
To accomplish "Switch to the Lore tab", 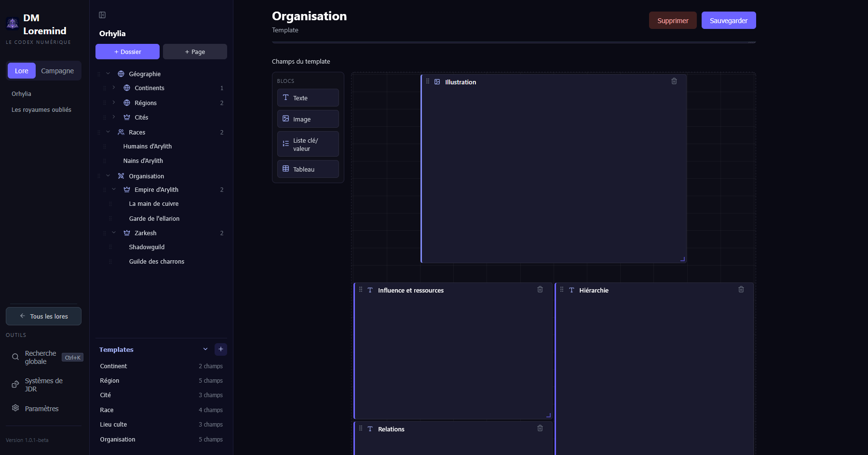I will (x=22, y=71).
